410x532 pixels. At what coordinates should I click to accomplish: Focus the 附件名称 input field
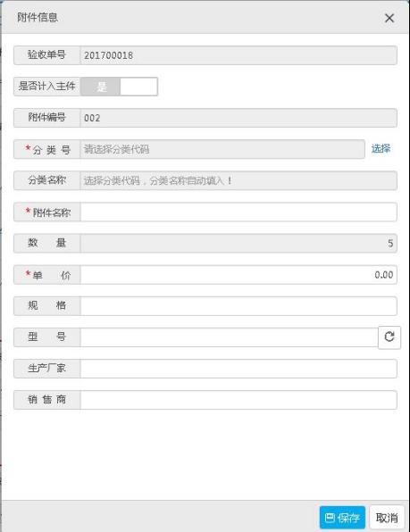coord(238,212)
